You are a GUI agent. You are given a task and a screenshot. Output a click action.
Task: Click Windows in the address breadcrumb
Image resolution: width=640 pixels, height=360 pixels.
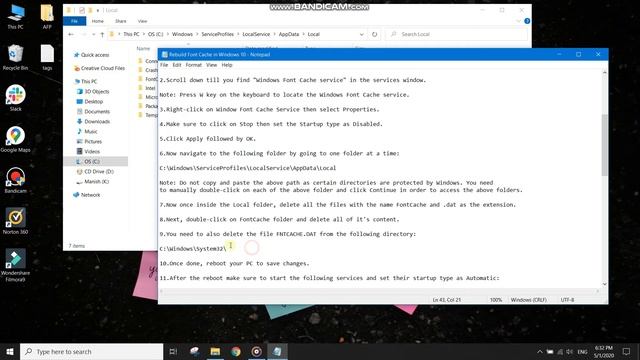[182, 34]
